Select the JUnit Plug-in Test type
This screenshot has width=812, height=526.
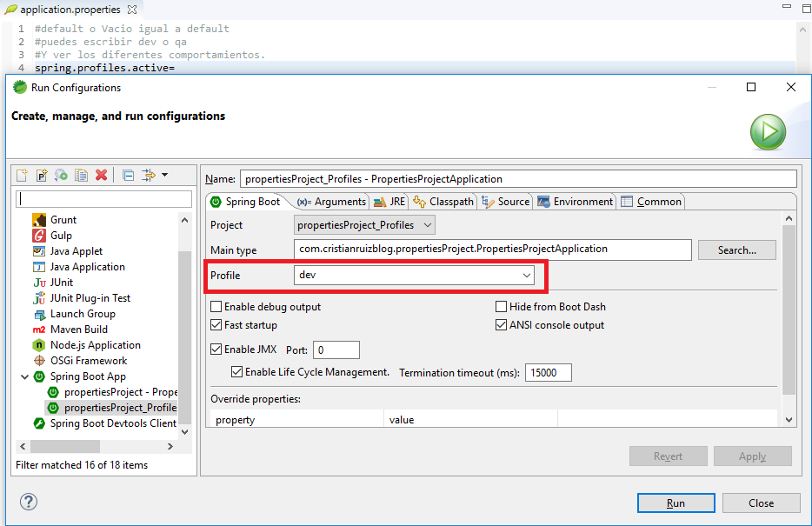[x=82, y=298]
